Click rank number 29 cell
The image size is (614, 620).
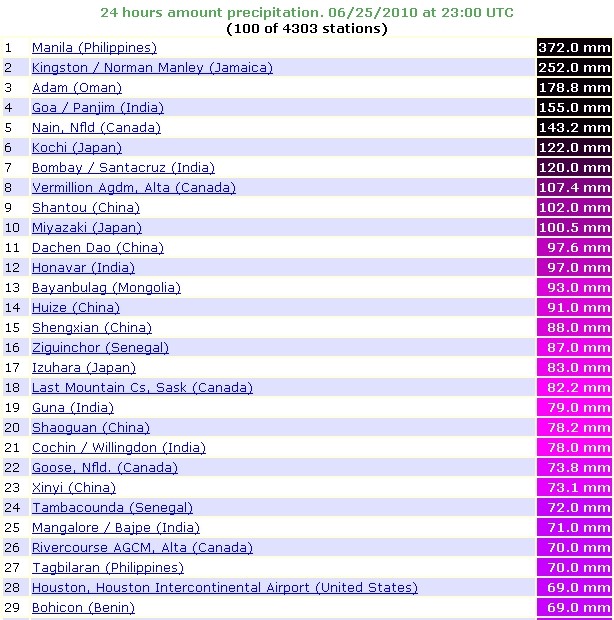tap(16, 608)
